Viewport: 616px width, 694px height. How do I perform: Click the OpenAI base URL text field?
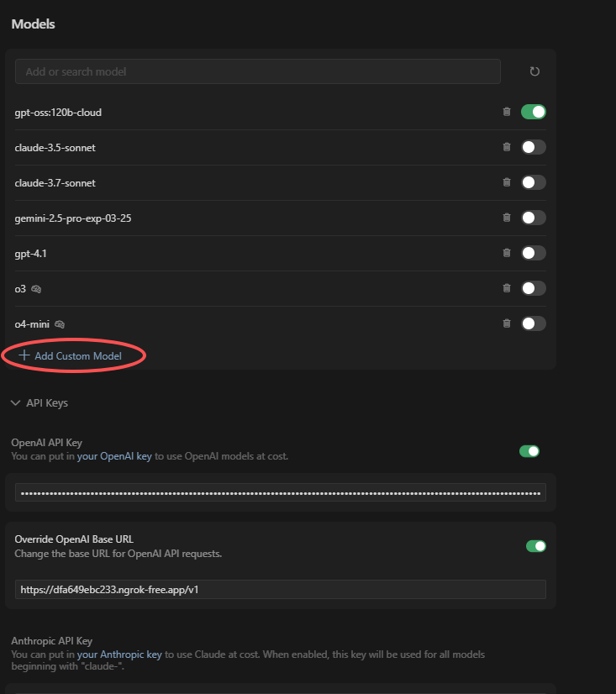[x=280, y=590]
